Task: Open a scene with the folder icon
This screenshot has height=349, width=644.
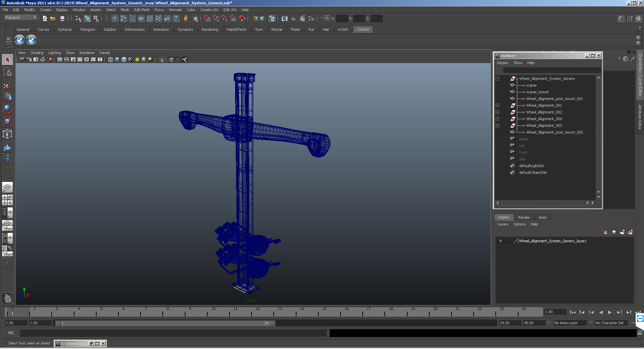Action: [x=53, y=18]
